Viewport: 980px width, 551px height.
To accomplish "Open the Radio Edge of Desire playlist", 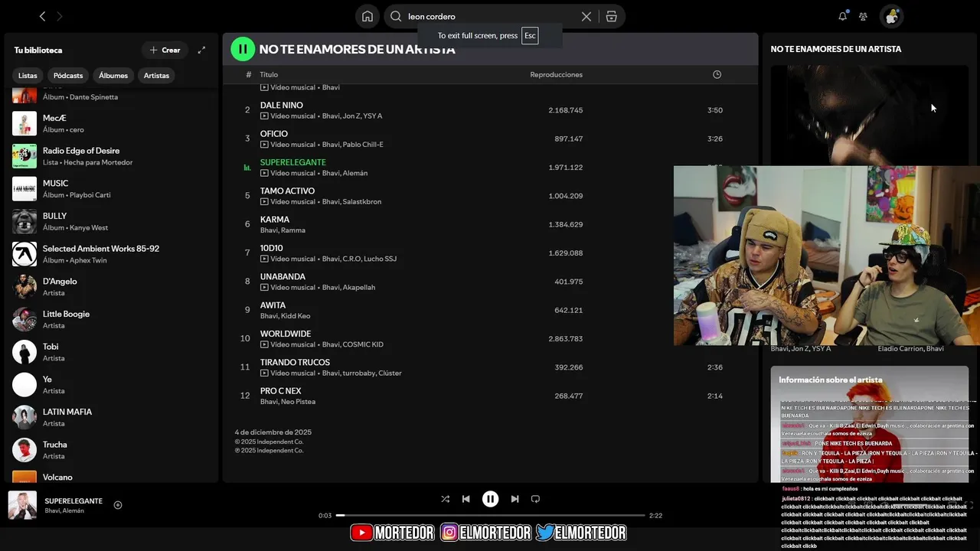I will 111,156.
